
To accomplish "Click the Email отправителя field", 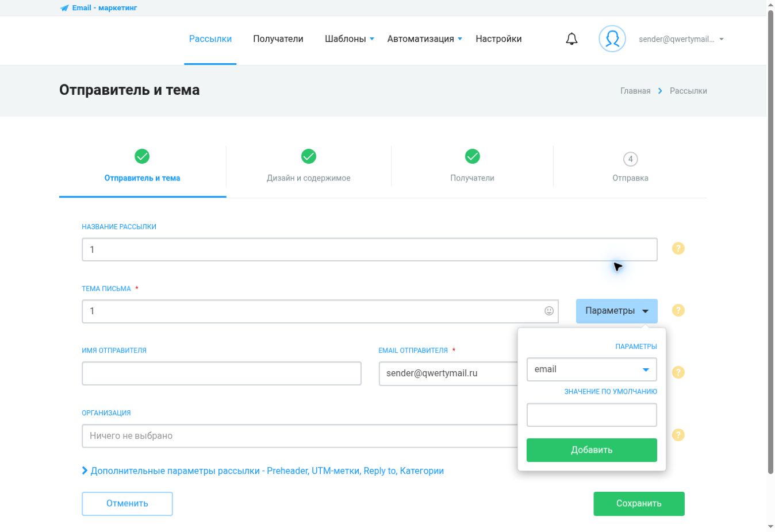I will 448,373.
